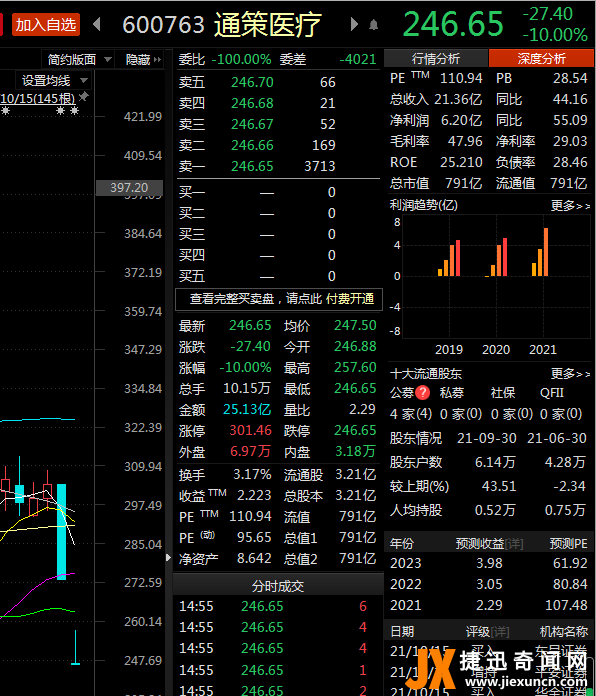This screenshot has width=596, height=696.
Task: Click the 换手 3.17% value
Action: pos(252,474)
